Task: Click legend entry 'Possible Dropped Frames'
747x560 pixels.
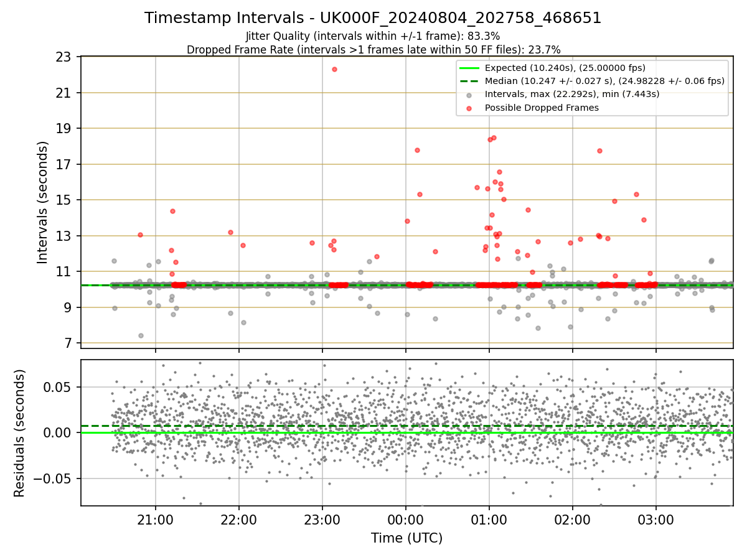Action: (542, 108)
